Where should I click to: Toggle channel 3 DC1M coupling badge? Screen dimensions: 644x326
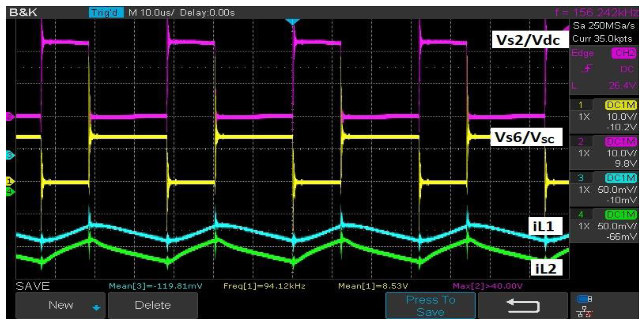(x=621, y=178)
